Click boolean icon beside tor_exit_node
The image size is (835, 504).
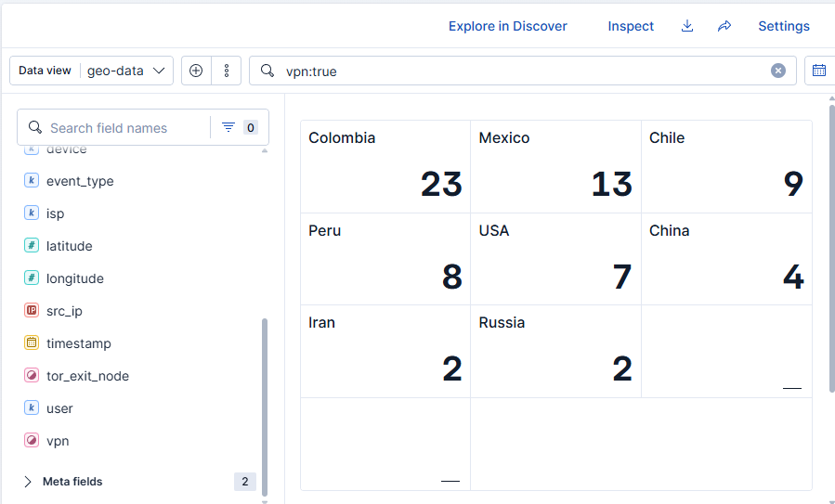click(32, 375)
